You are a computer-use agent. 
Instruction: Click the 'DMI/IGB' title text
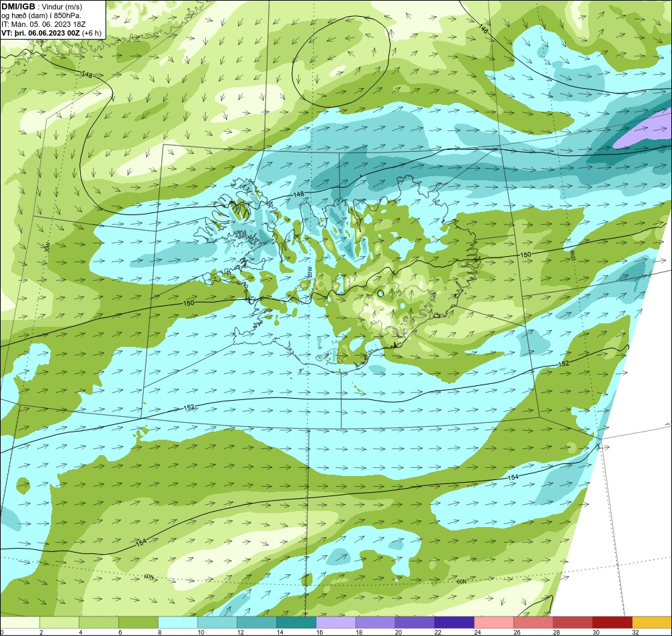coord(18,7)
